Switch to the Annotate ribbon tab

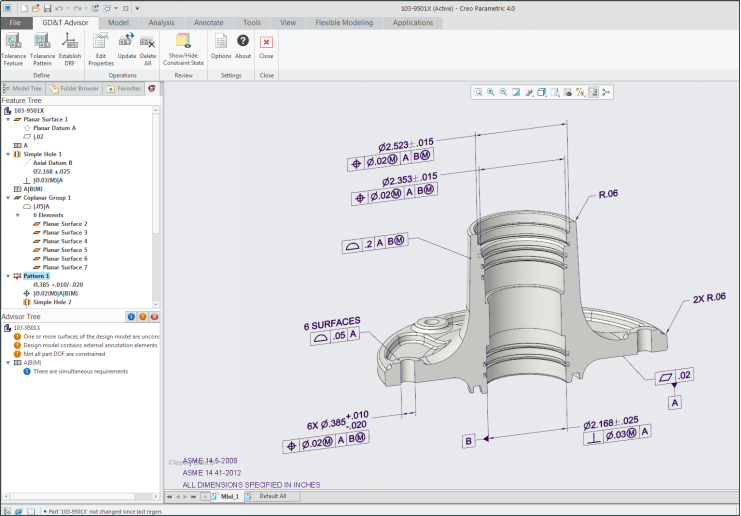pos(208,23)
